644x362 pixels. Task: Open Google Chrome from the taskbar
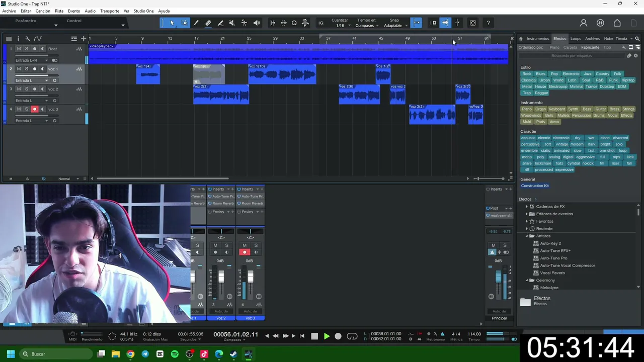pyautogui.click(x=130, y=354)
